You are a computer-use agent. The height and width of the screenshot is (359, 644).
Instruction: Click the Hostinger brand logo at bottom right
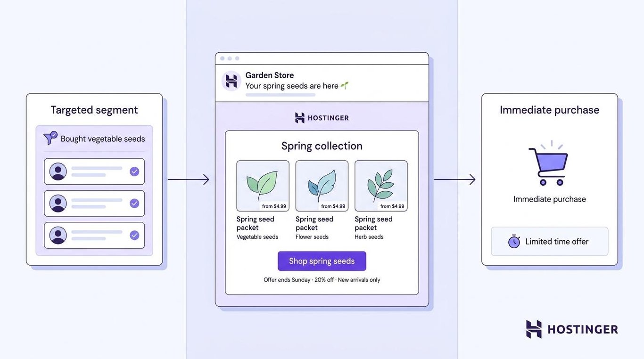coord(572,329)
